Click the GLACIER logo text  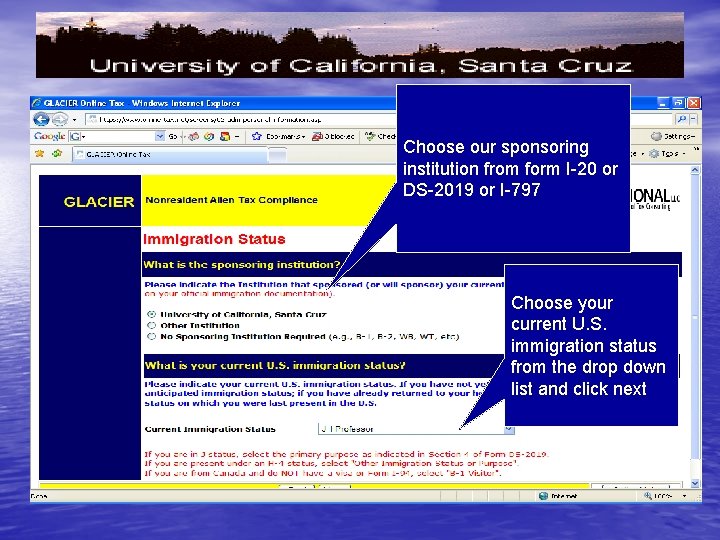click(x=99, y=202)
